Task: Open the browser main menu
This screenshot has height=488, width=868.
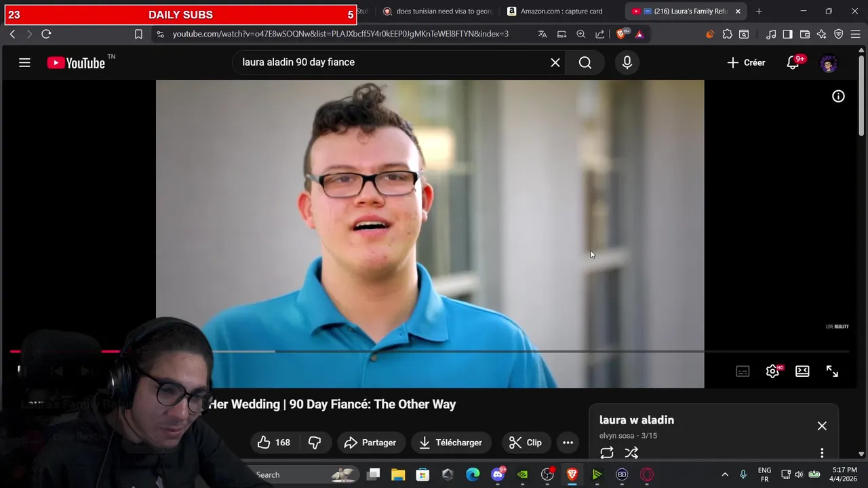Action: coord(856,34)
